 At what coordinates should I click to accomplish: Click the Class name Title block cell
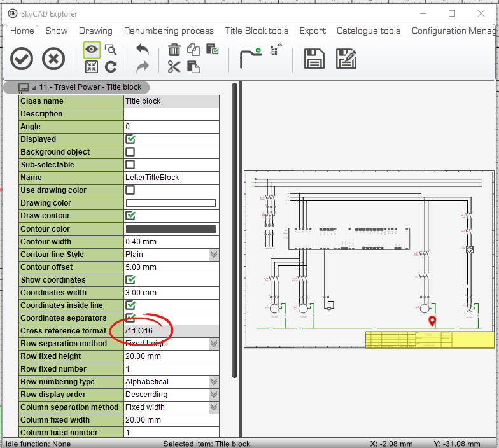click(x=171, y=101)
